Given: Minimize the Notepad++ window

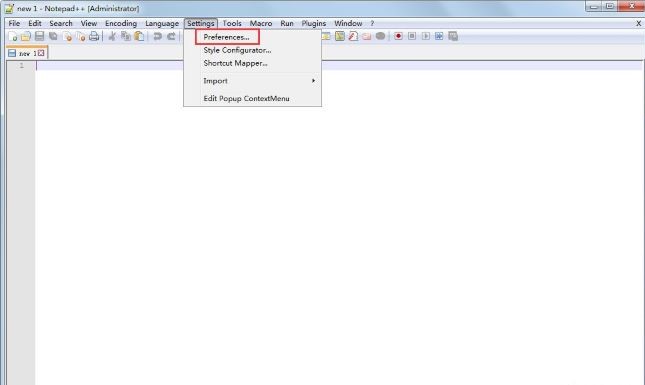Looking at the screenshot, I should pos(593,6).
